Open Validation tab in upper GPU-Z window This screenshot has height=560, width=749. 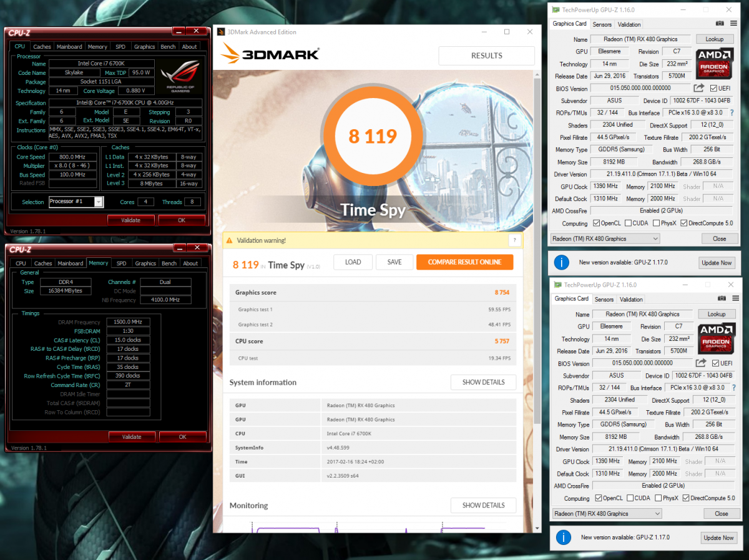[x=629, y=24]
